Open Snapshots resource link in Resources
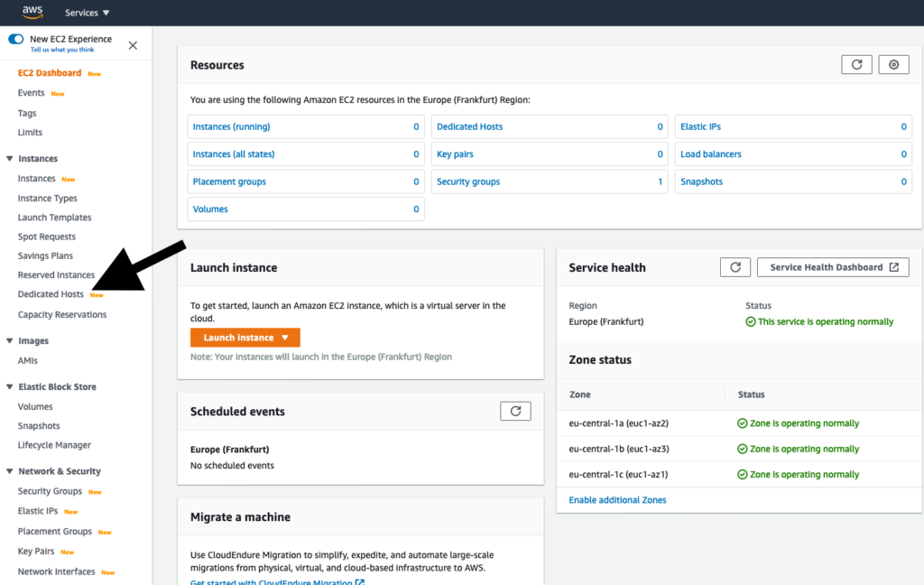924x585 pixels. pyautogui.click(x=701, y=181)
